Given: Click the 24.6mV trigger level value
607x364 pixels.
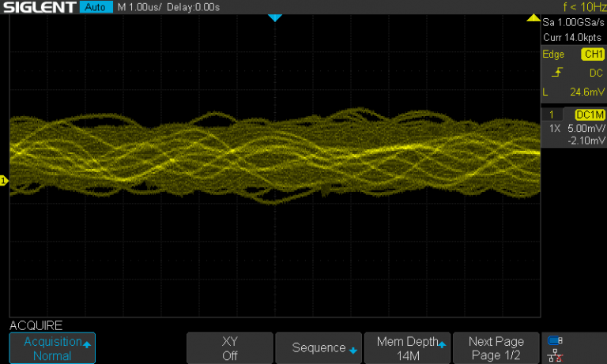Looking at the screenshot, I should point(586,92).
